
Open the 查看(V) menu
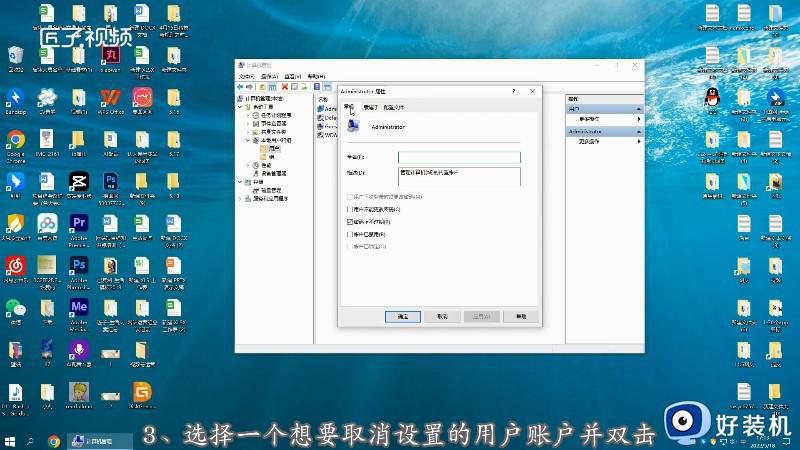coord(293,76)
